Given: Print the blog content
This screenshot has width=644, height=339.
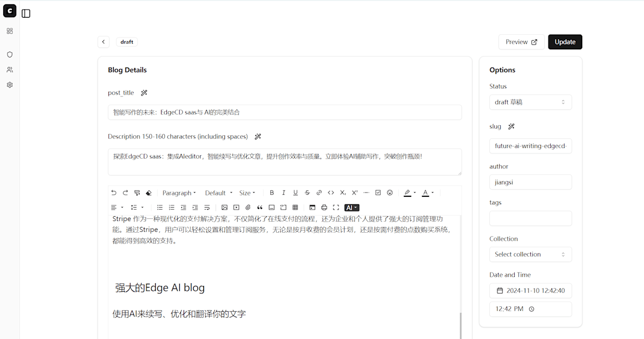Looking at the screenshot, I should 324,208.
